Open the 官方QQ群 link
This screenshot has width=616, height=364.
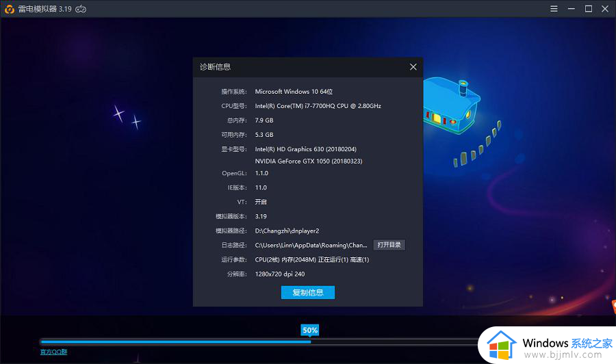pyautogui.click(x=54, y=352)
